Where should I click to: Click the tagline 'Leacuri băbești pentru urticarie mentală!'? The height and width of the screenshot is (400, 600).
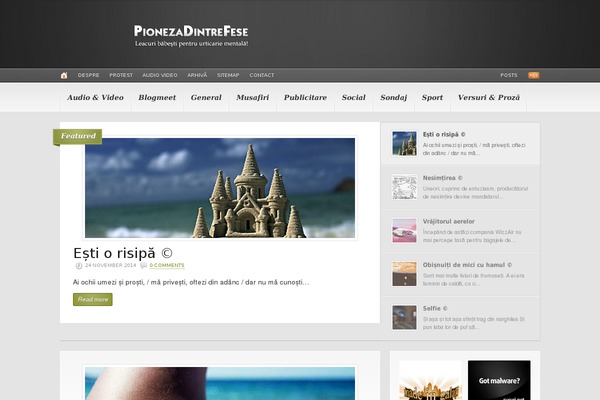point(191,44)
